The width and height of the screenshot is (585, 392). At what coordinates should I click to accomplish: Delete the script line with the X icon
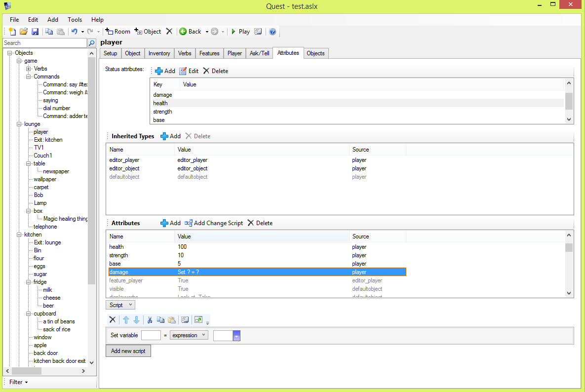coord(112,319)
